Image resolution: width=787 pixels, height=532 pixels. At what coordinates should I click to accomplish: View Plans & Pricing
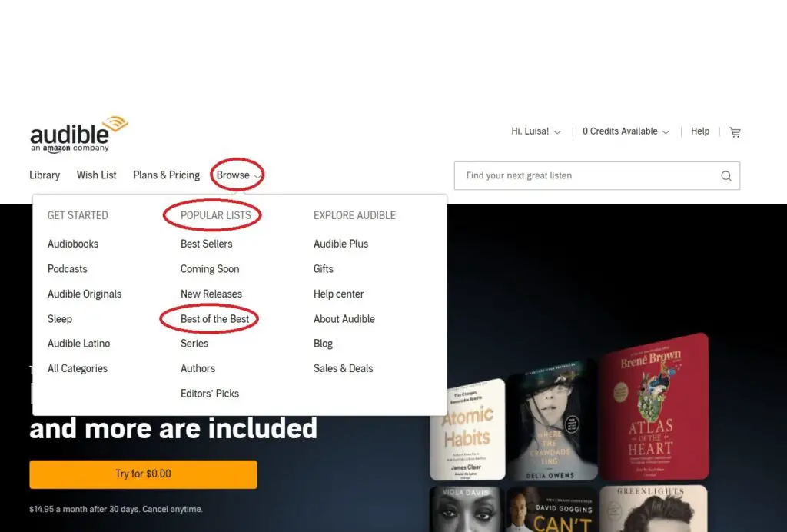coord(166,175)
